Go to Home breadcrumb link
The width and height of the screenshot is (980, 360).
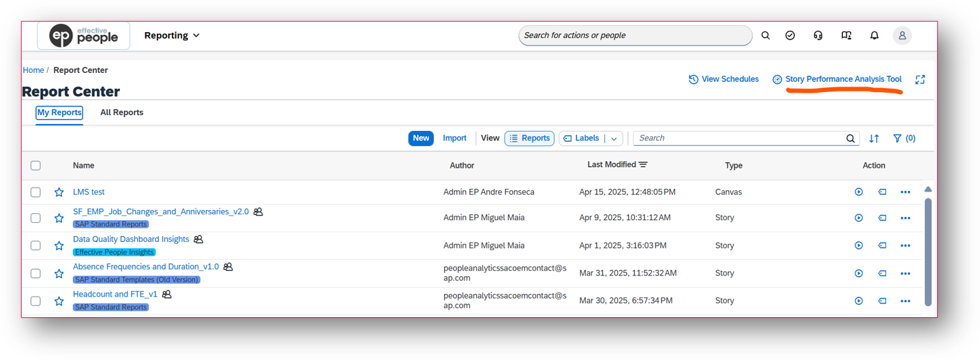tap(33, 70)
